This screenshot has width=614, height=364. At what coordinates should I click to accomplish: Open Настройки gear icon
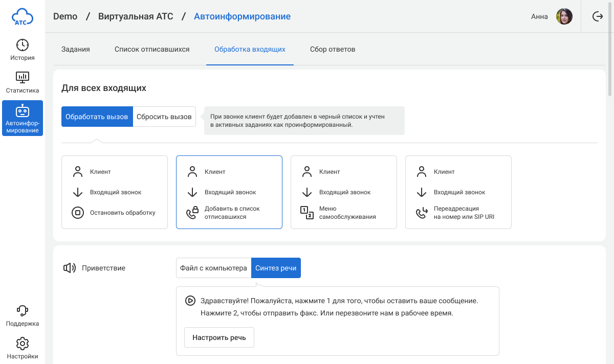23,343
